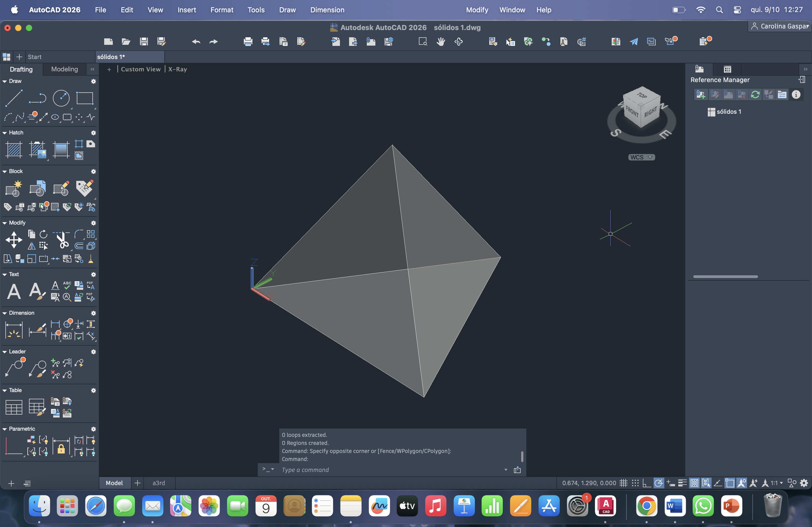Click the Custom View label

click(140, 69)
